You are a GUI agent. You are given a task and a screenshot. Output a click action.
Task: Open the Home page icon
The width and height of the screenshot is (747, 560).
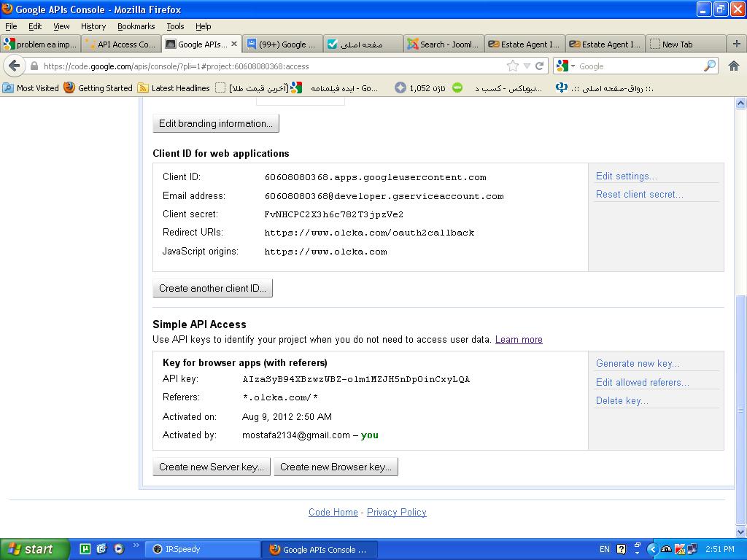tap(734, 66)
